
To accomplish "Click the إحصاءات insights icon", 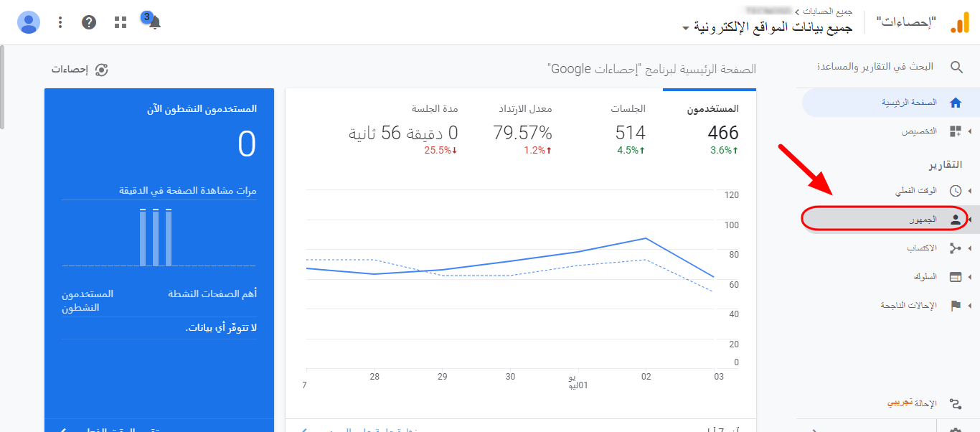I will click(x=101, y=70).
